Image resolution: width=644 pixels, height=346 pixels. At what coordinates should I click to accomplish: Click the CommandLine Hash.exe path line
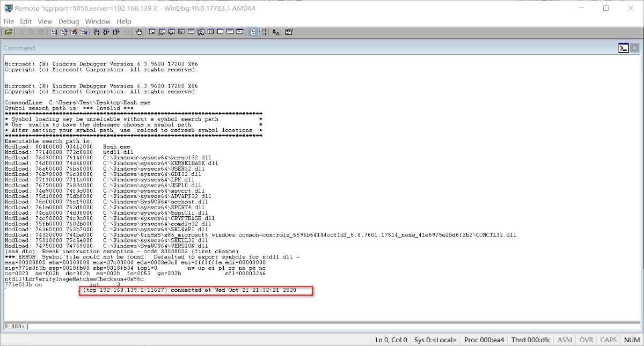point(78,102)
